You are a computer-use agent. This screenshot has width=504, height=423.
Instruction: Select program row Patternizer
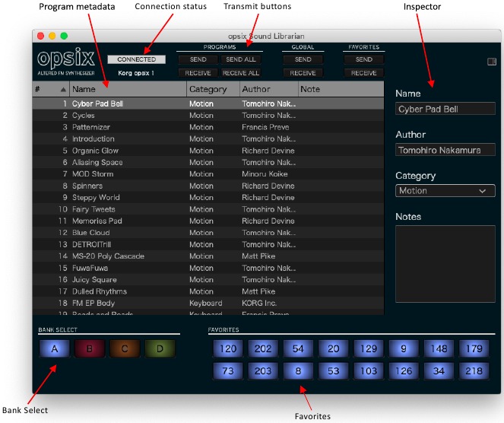tap(208, 127)
